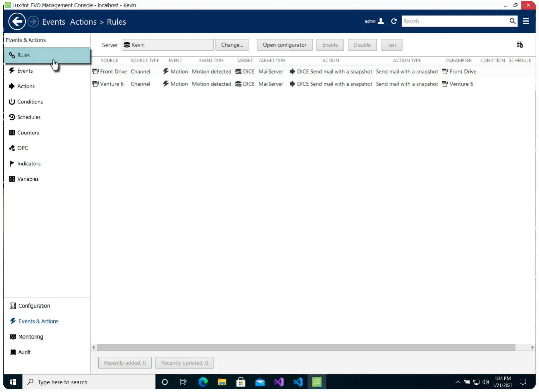This screenshot has width=539, height=392.
Task: Click DICE server icon in Venture 6 row
Action: 238,84
